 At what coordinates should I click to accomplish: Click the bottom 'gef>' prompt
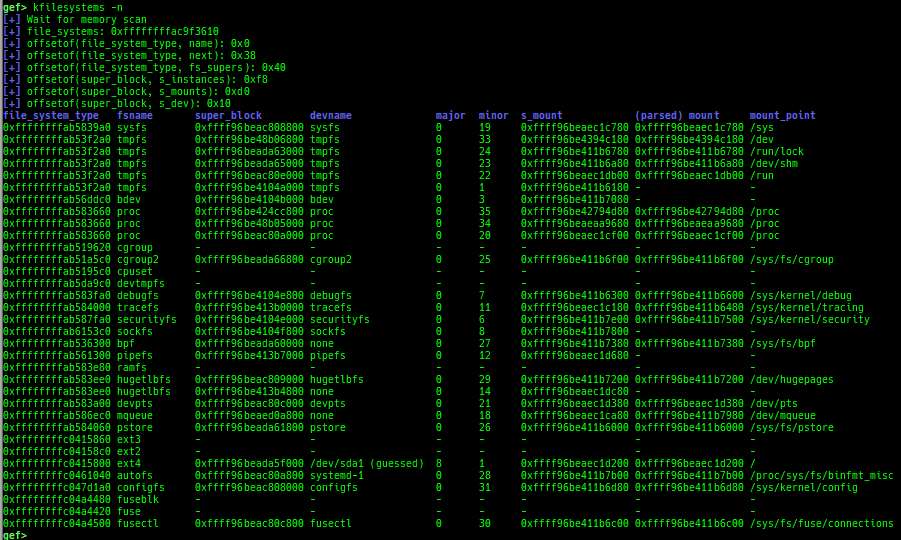(14, 535)
